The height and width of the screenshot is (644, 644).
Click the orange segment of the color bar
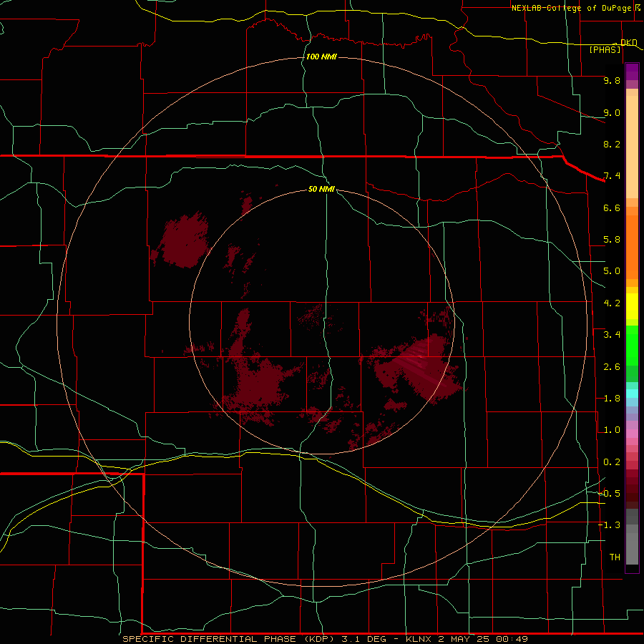[x=632, y=247]
